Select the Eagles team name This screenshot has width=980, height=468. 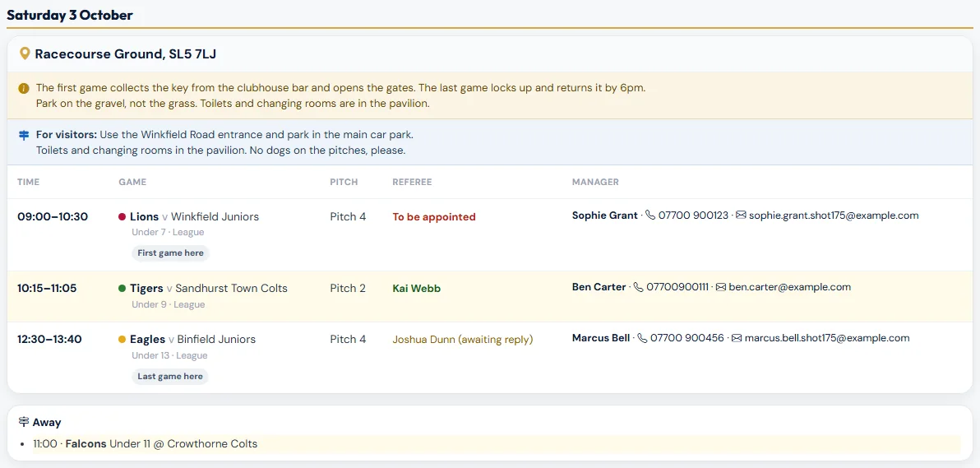pyautogui.click(x=147, y=340)
